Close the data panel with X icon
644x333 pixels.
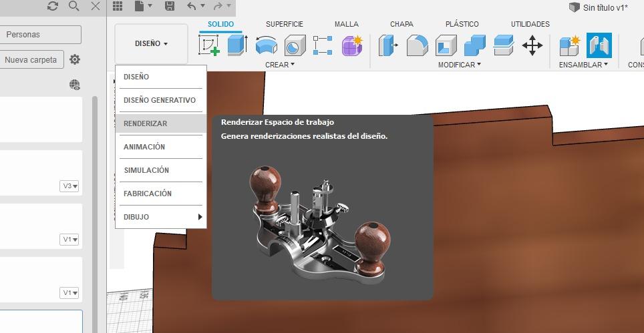pyautogui.click(x=96, y=6)
